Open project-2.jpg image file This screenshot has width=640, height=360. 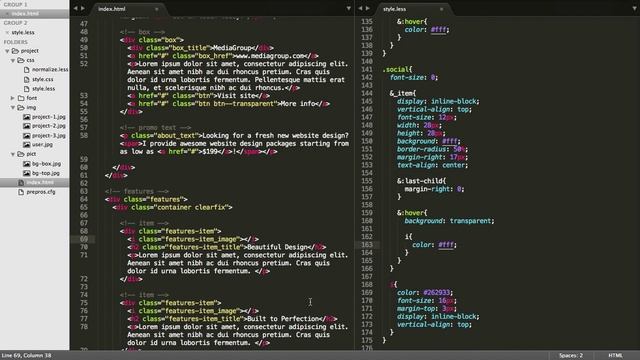click(49, 126)
